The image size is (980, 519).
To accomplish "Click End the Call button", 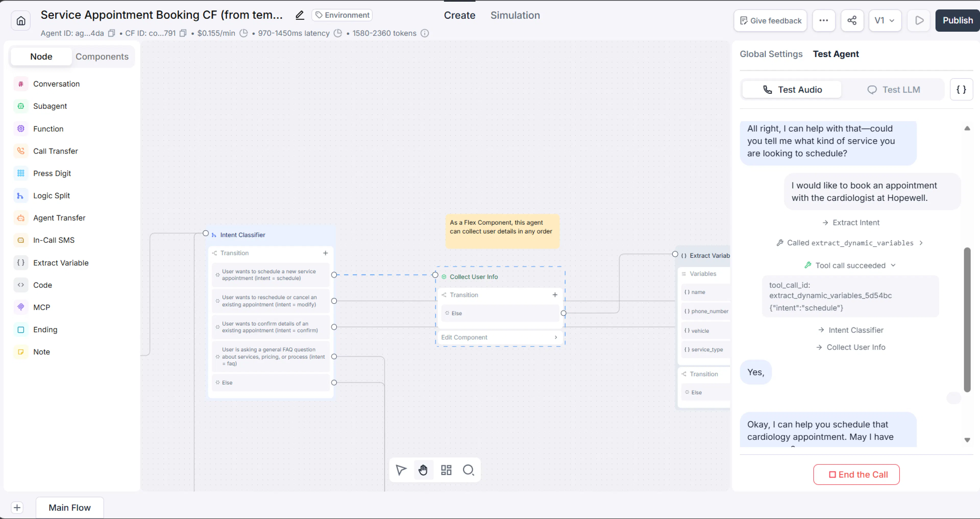I will pos(856,474).
